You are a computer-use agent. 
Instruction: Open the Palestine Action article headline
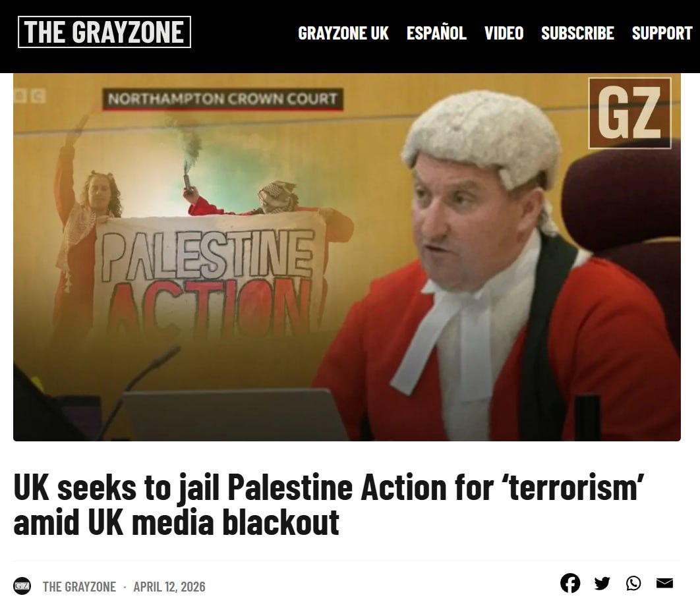(328, 505)
